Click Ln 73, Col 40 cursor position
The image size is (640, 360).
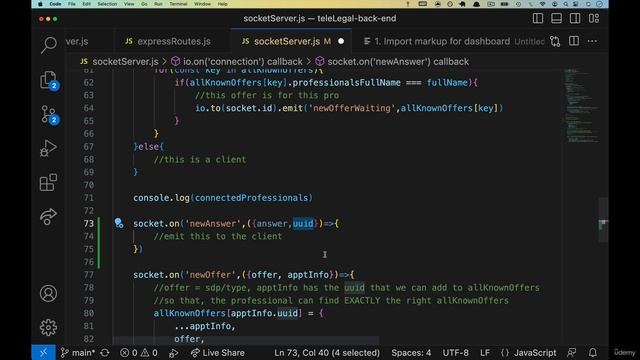click(327, 353)
